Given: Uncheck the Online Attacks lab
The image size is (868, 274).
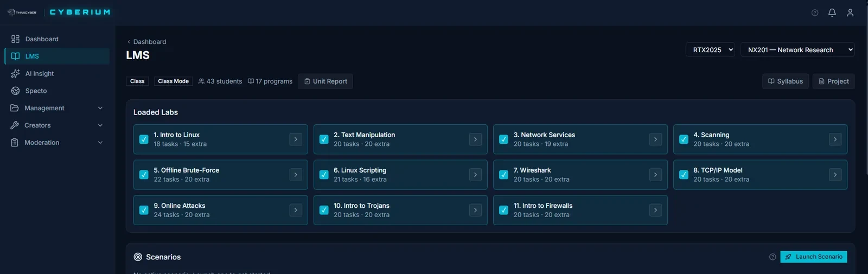Looking at the screenshot, I should point(144,210).
